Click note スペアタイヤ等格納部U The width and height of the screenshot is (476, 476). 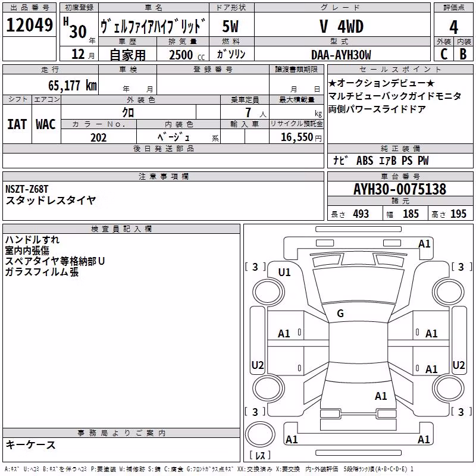pos(55,261)
